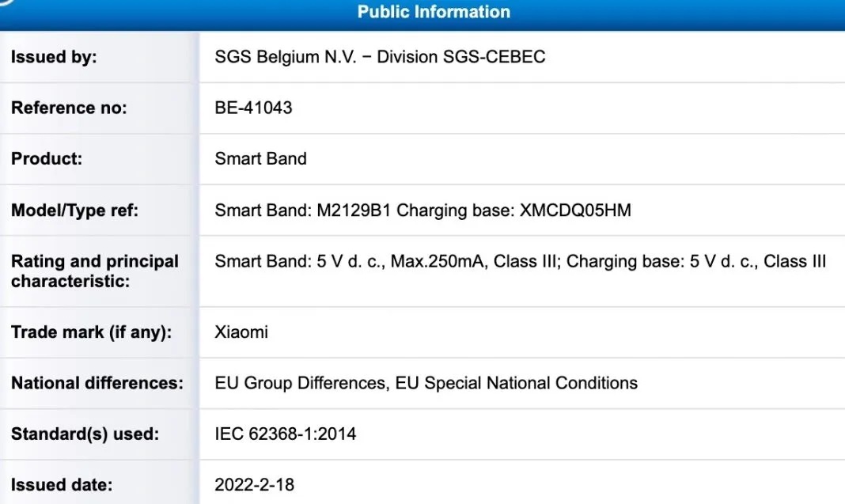Click the "Product:" row label

(47, 159)
